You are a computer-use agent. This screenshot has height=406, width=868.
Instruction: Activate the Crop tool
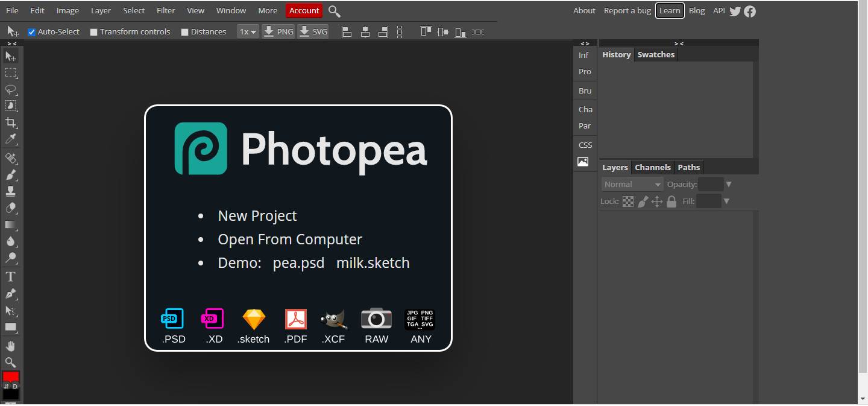coord(11,122)
